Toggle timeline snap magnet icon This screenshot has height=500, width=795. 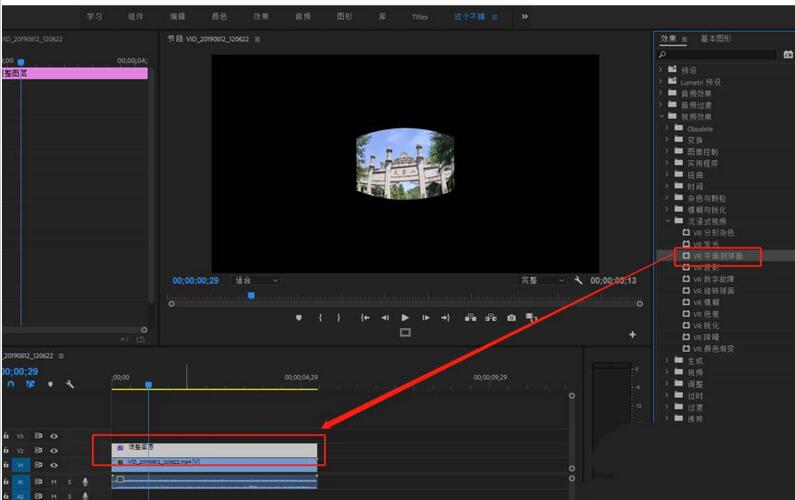point(11,384)
